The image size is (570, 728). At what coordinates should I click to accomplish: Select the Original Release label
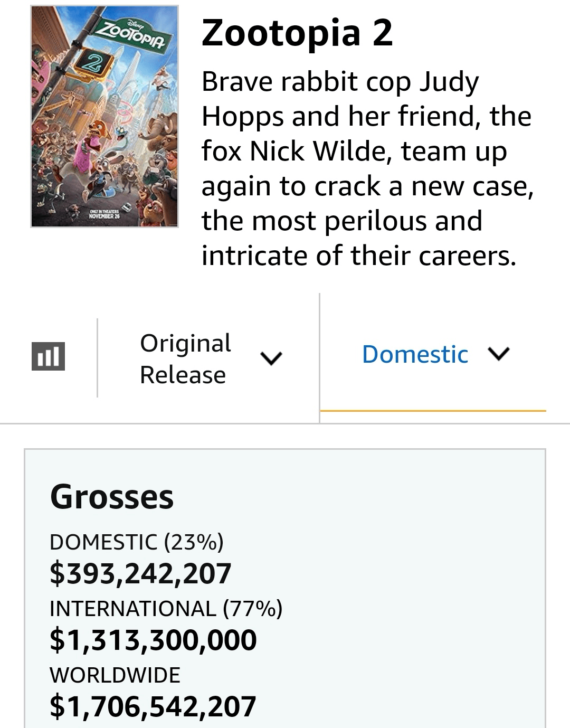(x=185, y=358)
